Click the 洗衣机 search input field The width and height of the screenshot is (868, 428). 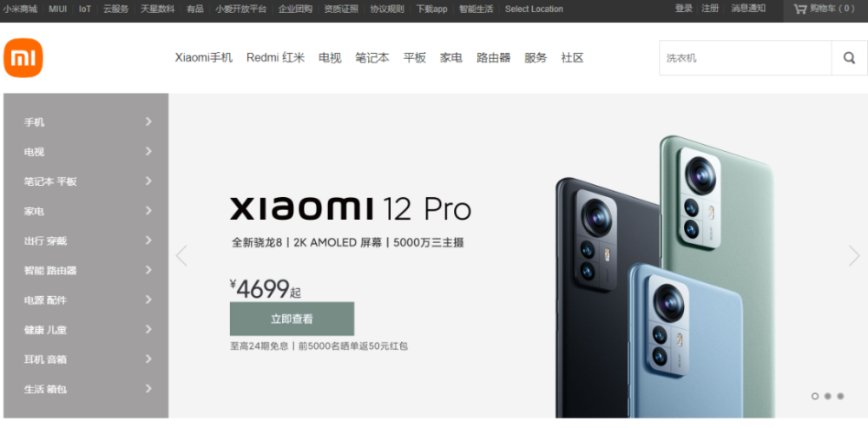[x=745, y=57]
